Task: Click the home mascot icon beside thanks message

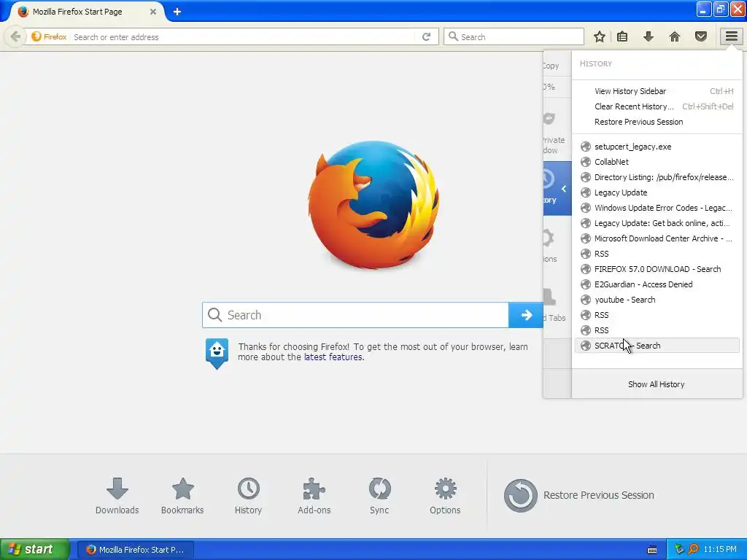Action: tap(217, 354)
